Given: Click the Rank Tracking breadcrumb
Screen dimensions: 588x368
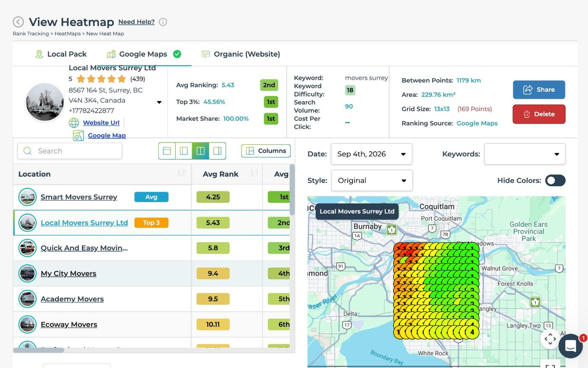Looking at the screenshot, I should click(31, 34).
